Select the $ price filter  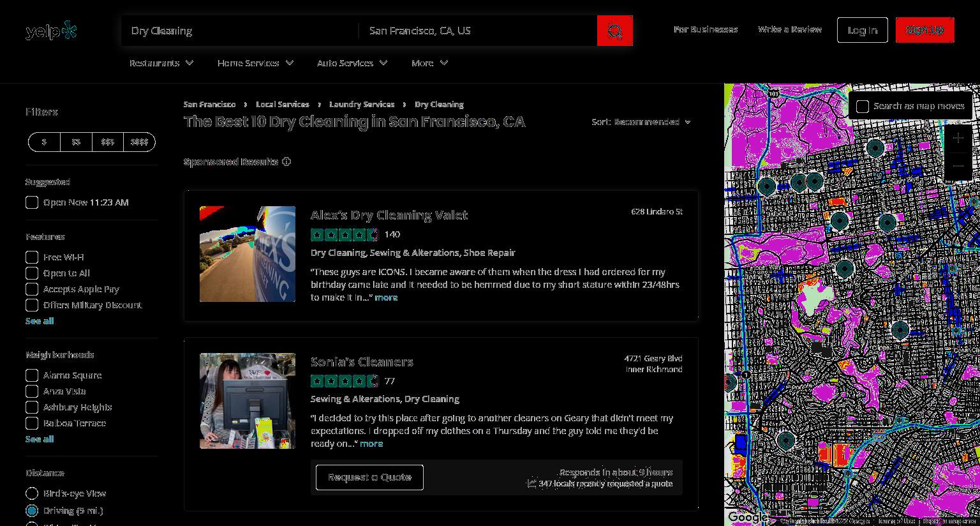[44, 142]
